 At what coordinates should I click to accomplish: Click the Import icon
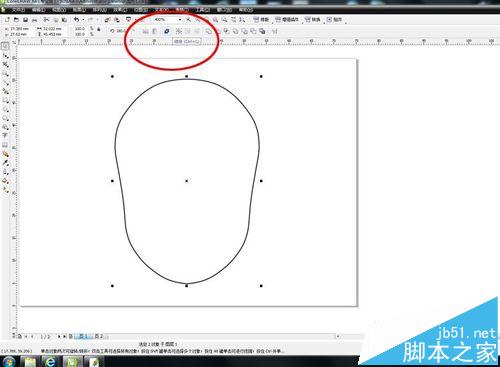[107, 20]
